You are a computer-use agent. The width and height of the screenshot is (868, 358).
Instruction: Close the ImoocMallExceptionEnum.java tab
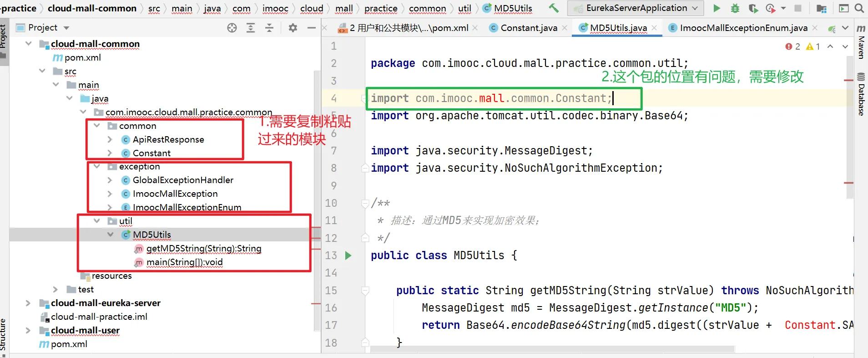point(815,28)
